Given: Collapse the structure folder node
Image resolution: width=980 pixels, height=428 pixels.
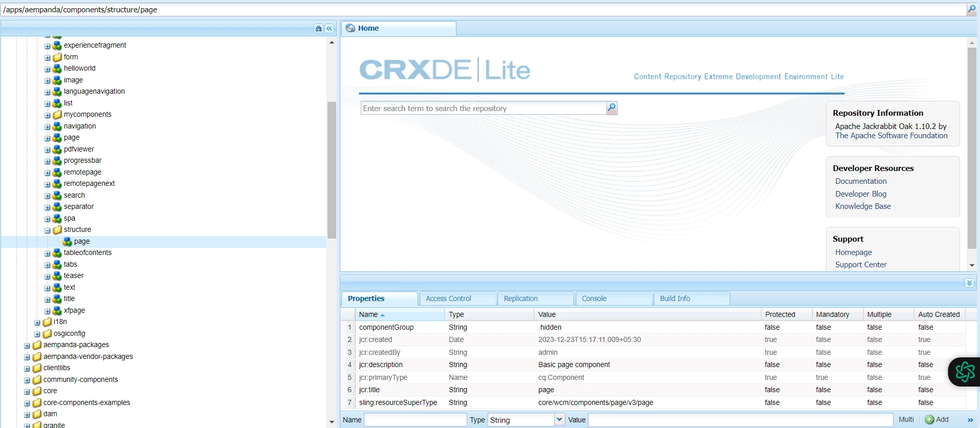Looking at the screenshot, I should (48, 230).
